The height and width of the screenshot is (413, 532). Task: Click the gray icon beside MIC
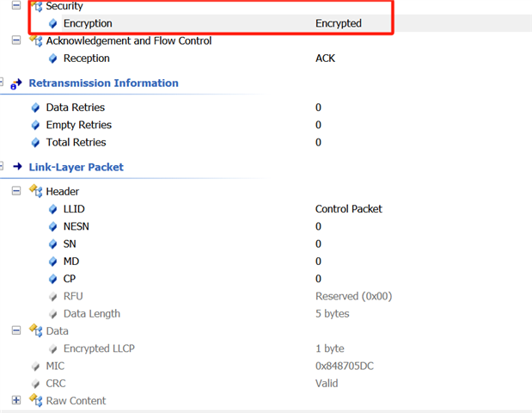[35, 367]
